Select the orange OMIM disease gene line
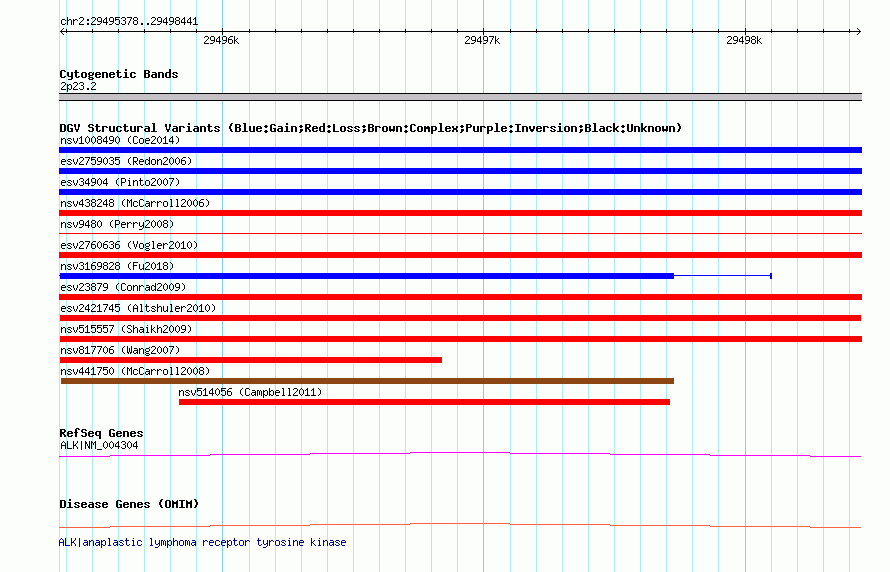This screenshot has height=572, width=890. click(x=460, y=525)
